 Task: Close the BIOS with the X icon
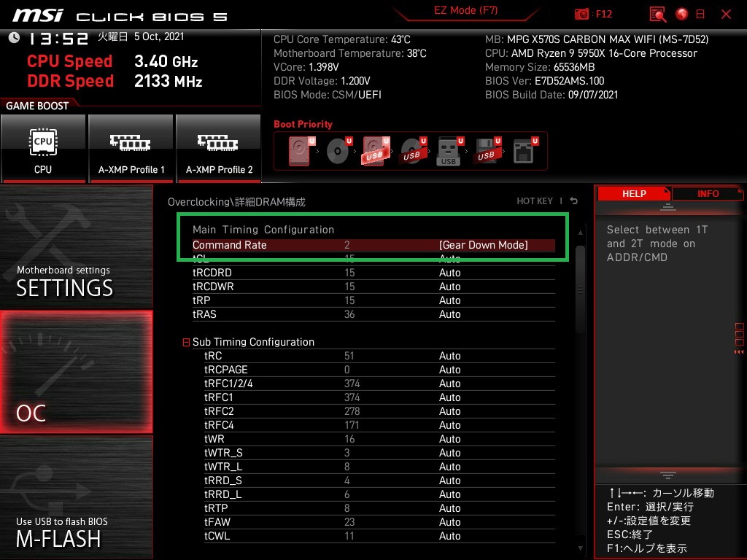click(726, 15)
